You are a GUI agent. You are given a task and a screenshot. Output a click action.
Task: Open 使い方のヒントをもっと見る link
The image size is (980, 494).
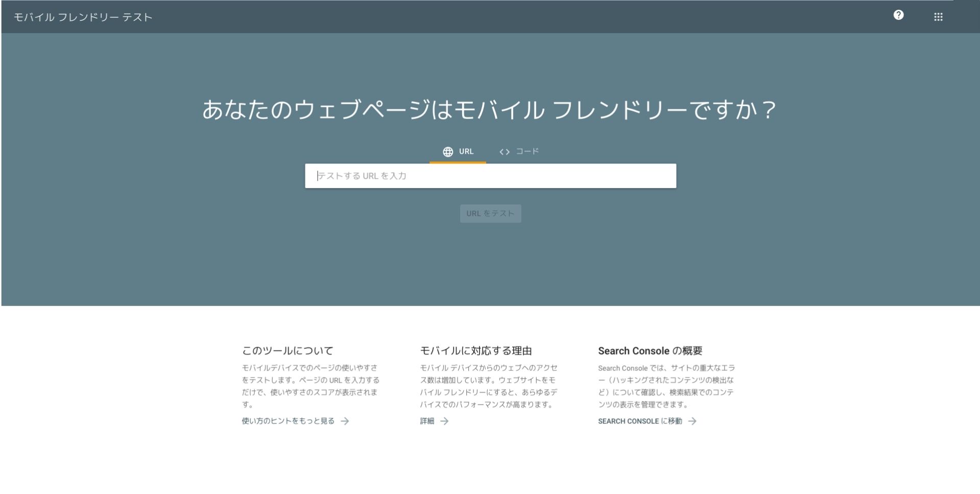coord(288,421)
